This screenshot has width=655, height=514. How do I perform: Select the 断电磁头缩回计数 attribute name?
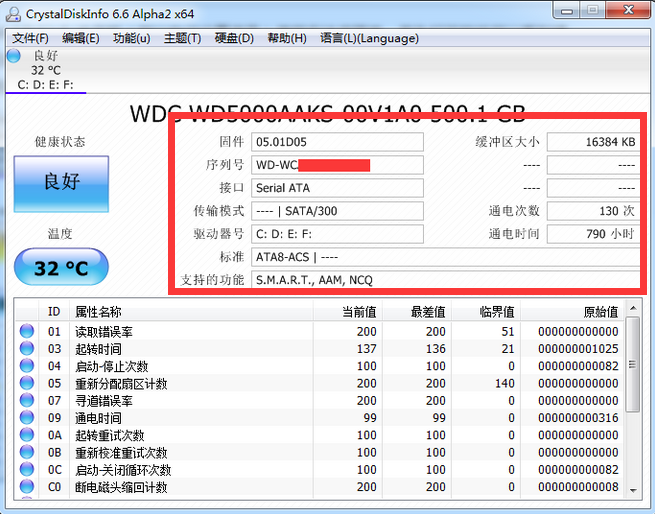[x=121, y=487]
